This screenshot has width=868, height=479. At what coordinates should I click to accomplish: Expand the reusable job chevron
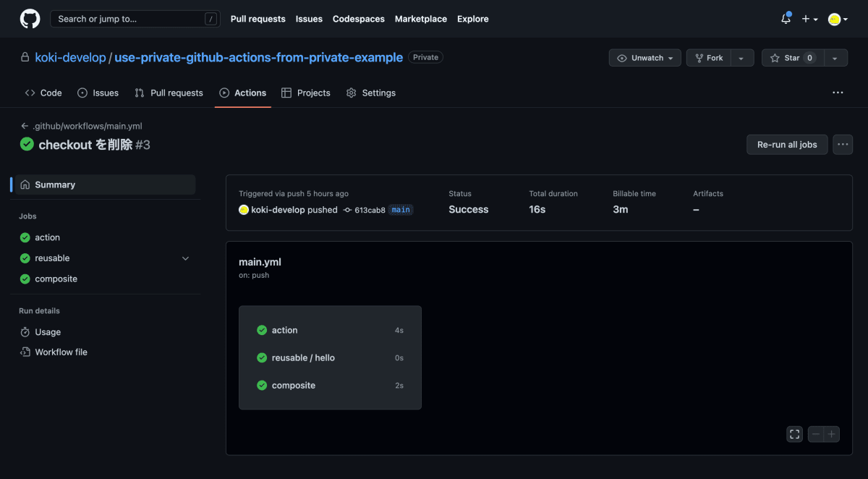[x=186, y=258]
